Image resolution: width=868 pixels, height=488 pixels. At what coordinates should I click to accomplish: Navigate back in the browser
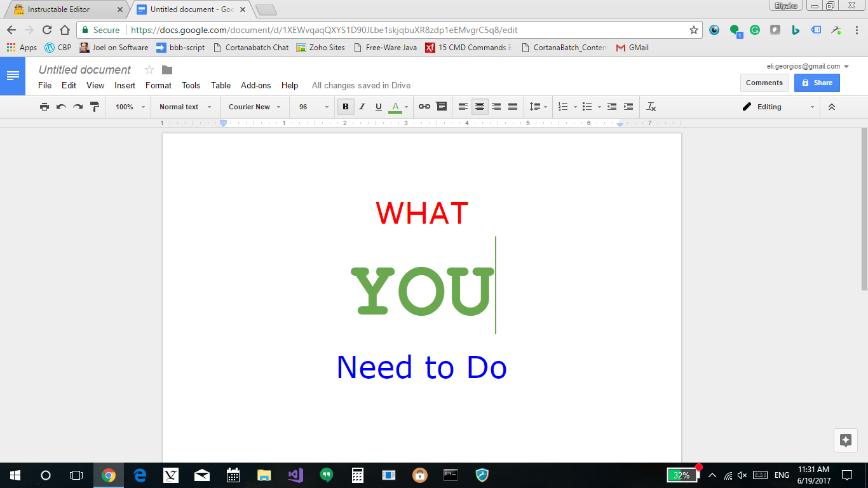(x=11, y=30)
